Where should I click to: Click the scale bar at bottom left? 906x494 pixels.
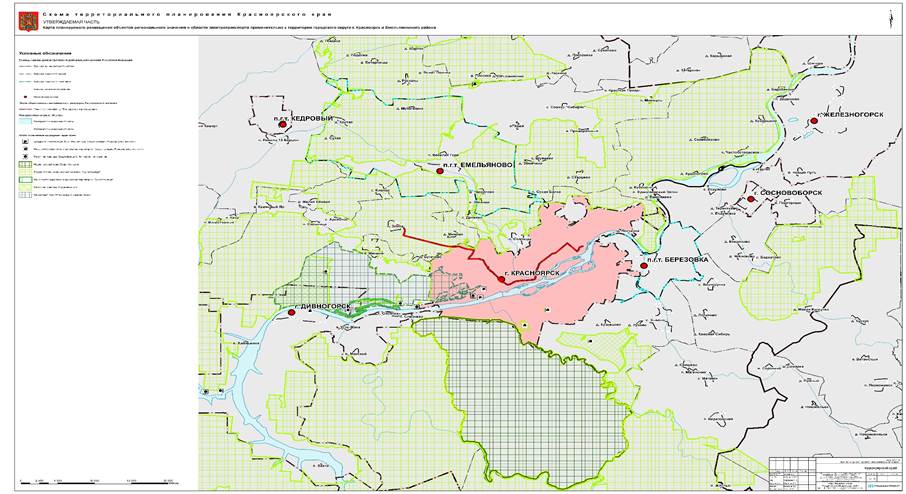point(96,481)
